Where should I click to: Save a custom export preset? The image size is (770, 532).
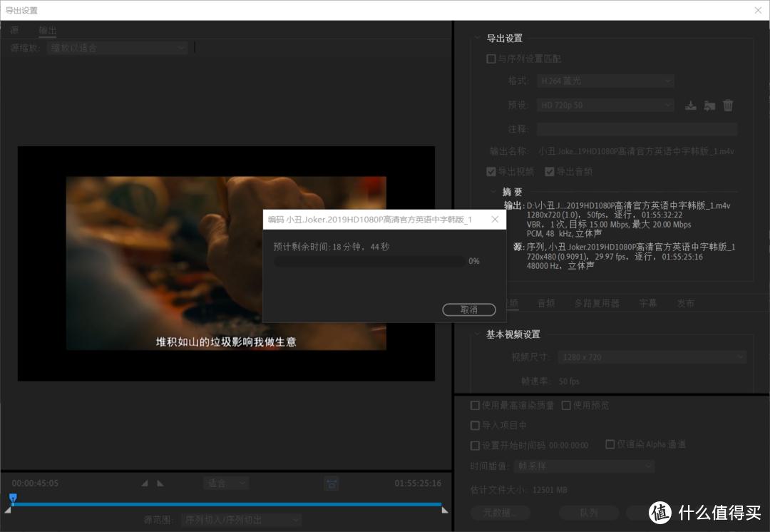(x=690, y=105)
